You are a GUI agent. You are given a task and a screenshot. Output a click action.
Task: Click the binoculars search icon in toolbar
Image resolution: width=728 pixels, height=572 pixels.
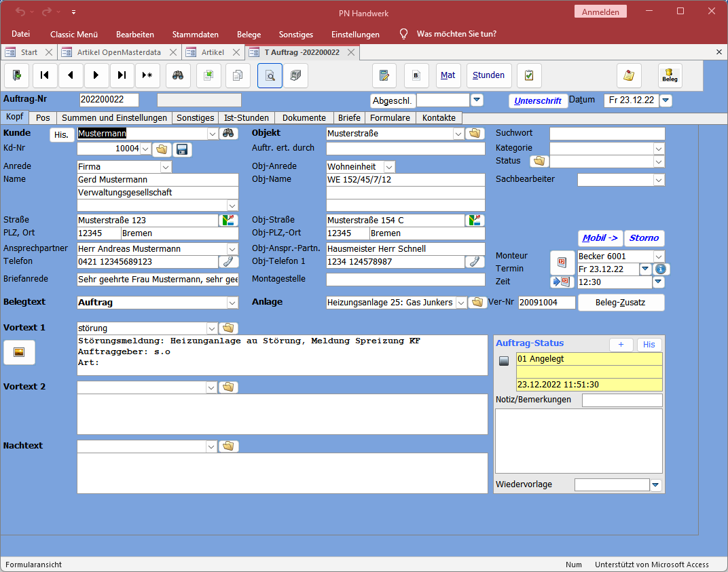pyautogui.click(x=178, y=75)
